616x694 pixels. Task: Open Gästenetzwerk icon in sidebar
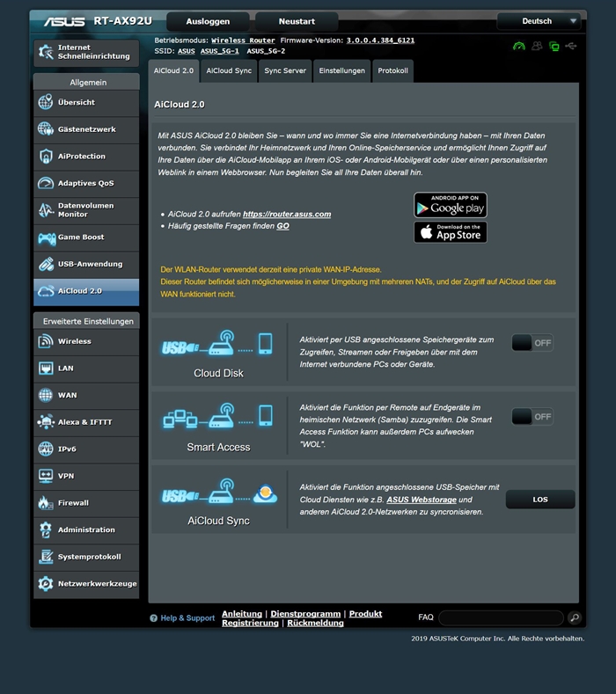coord(46,129)
